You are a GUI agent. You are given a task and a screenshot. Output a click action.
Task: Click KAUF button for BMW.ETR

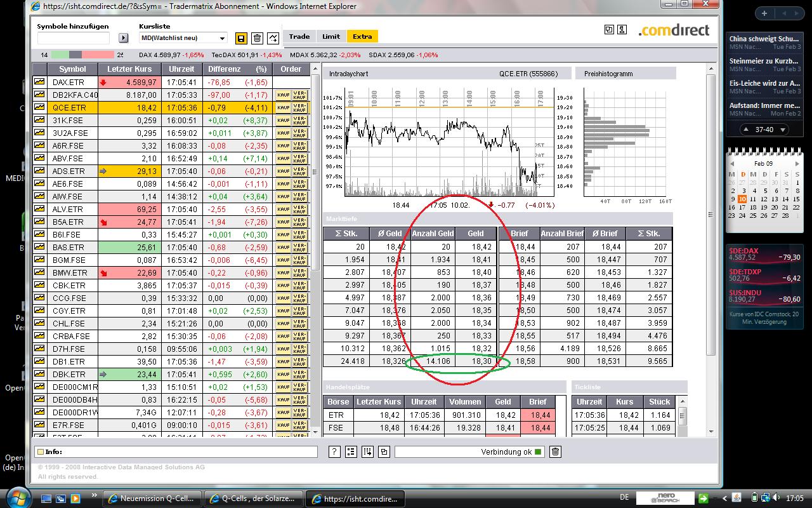coord(283,272)
